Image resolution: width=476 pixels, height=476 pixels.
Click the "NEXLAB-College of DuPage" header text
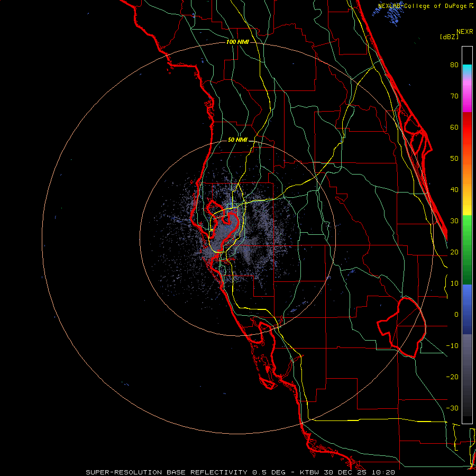point(423,6)
